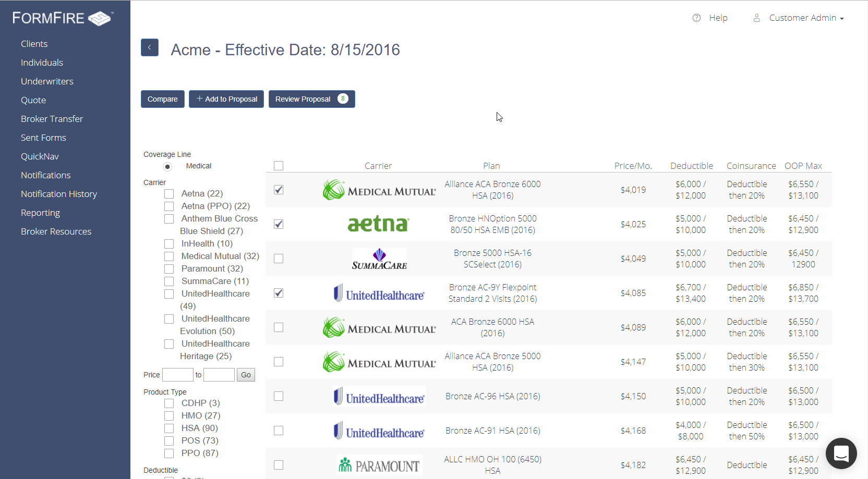Click UnitedHealthcare logo for Bronze AC-96 HSA
868x479 pixels.
[379, 396]
